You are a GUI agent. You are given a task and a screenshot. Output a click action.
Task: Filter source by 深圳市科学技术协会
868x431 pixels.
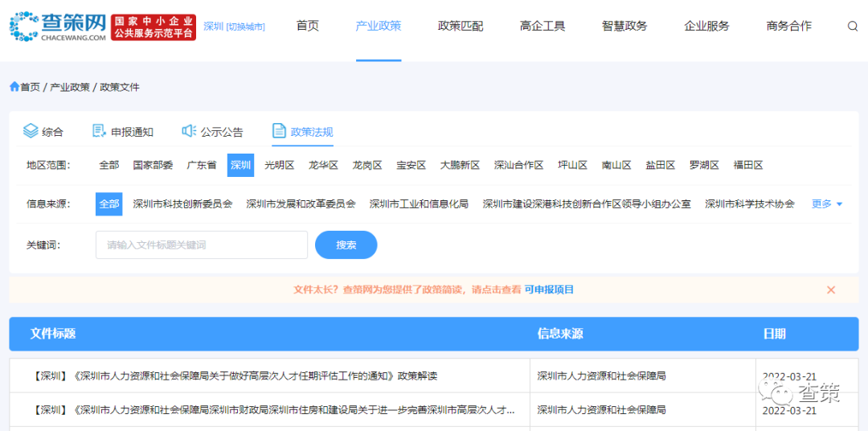[750, 204]
